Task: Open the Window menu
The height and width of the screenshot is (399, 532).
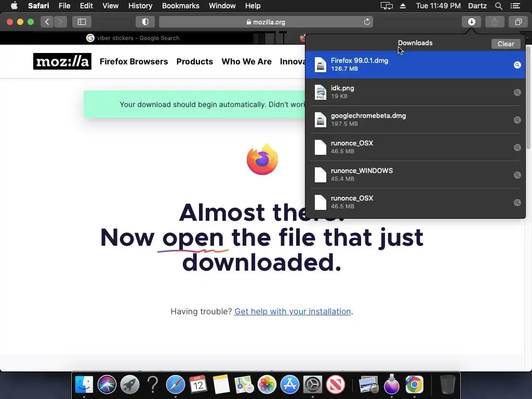Action: (x=222, y=6)
